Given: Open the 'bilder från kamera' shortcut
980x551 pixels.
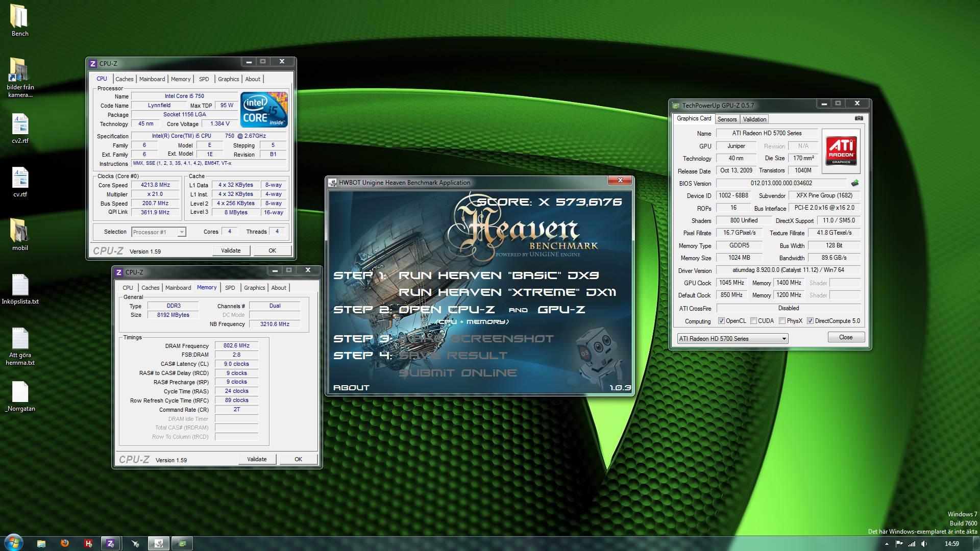Looking at the screenshot, I should tap(20, 77).
